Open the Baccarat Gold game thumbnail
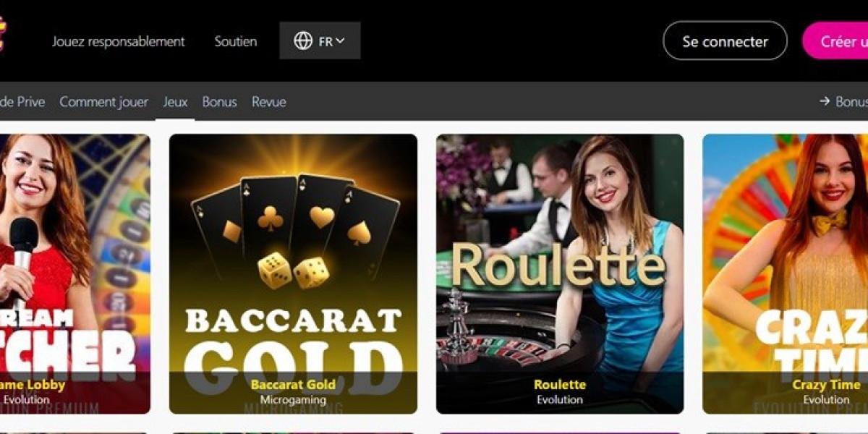Image resolution: width=868 pixels, height=434 pixels. coord(293,274)
